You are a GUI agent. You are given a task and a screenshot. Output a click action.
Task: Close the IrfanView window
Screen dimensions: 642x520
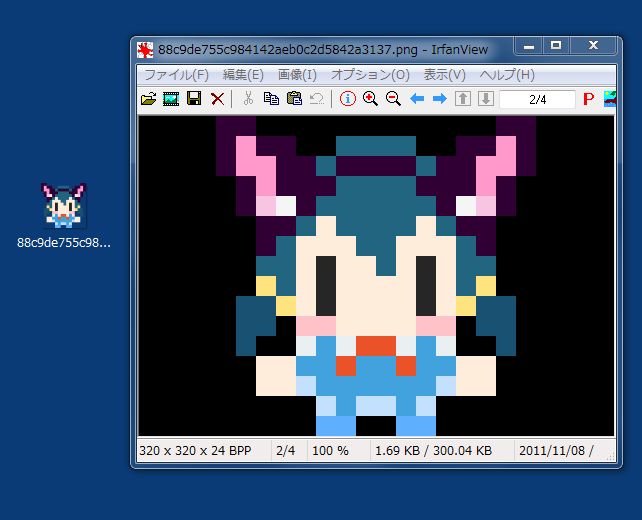coord(593,46)
